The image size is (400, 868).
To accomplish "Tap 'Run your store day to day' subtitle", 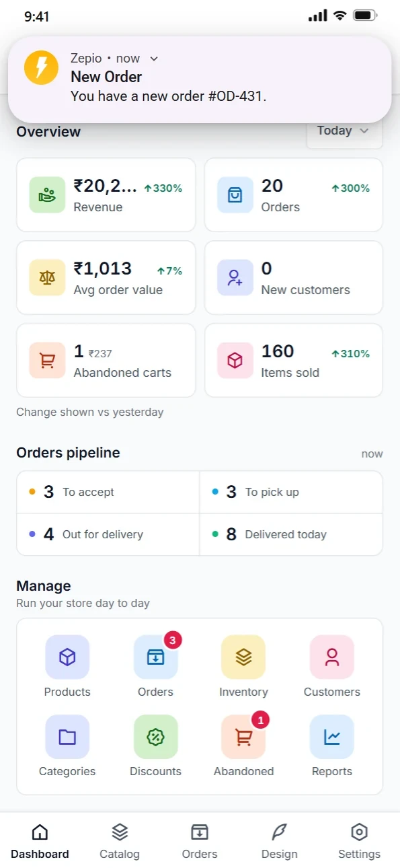I will [83, 603].
